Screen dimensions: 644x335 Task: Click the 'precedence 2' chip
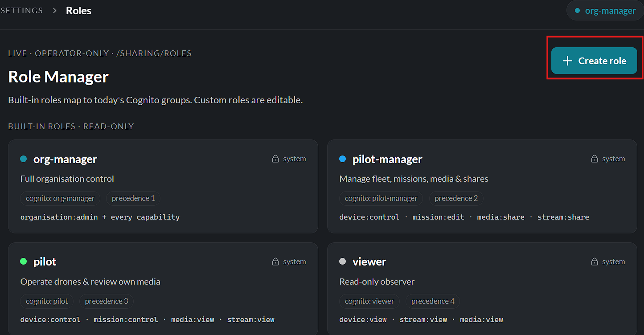click(456, 198)
